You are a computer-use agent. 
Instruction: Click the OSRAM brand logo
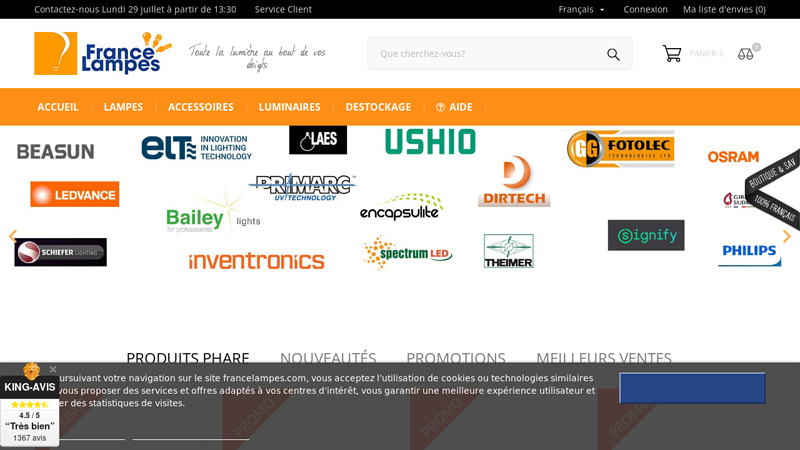tap(733, 157)
